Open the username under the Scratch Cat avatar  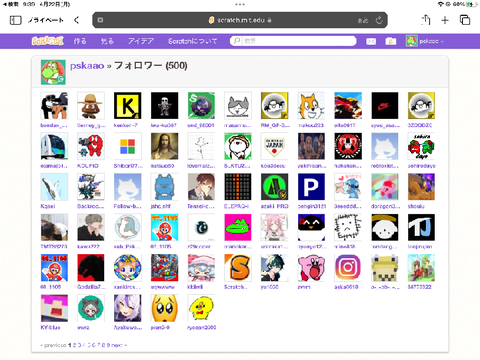(x=311, y=125)
